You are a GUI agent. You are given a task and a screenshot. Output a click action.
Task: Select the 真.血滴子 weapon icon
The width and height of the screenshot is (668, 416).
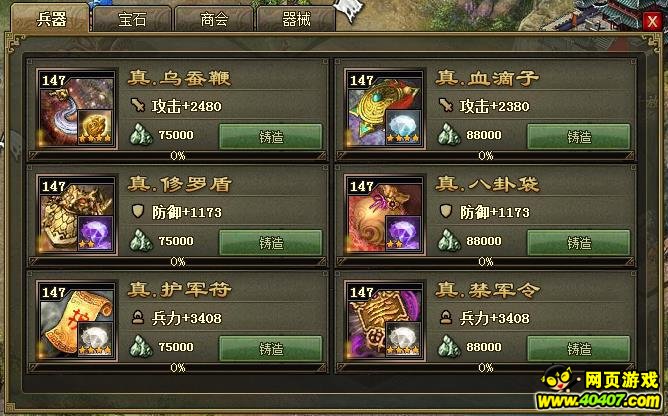[385, 110]
